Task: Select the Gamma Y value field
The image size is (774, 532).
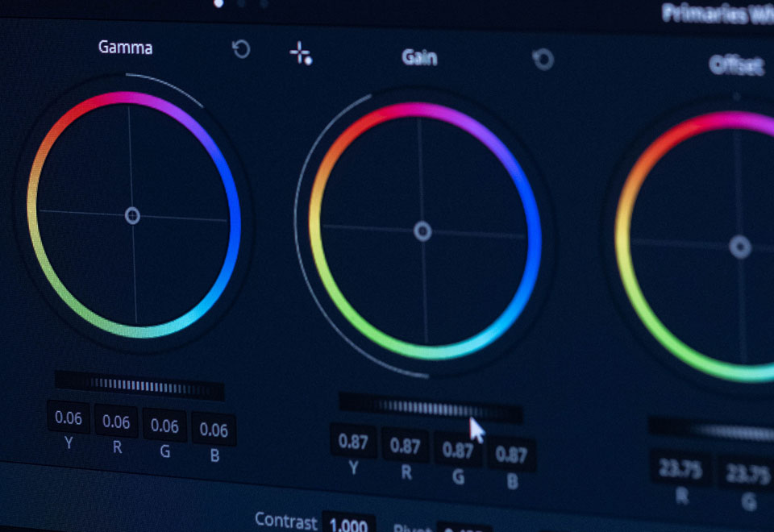Action: [x=69, y=418]
